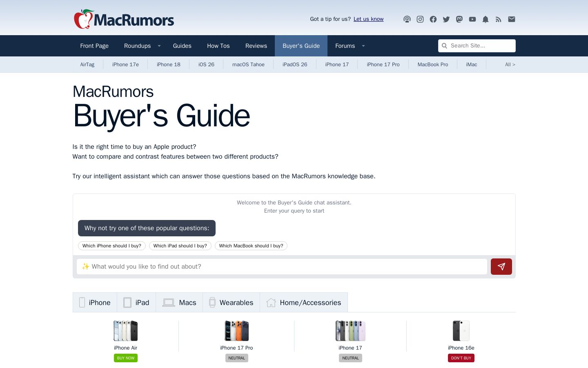Switch to the iPhone tab
The image size is (588, 368).
click(95, 303)
